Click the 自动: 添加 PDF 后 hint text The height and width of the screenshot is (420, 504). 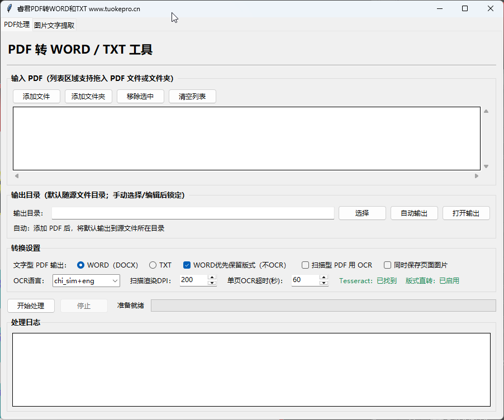coord(89,228)
